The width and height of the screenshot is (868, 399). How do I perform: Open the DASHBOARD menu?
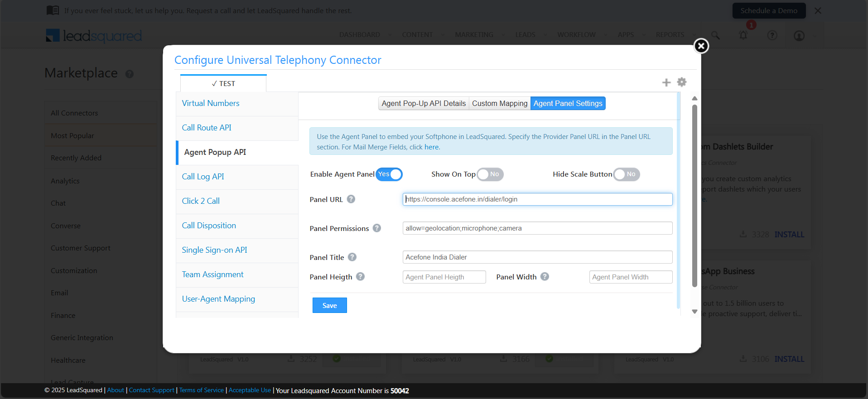click(x=359, y=35)
